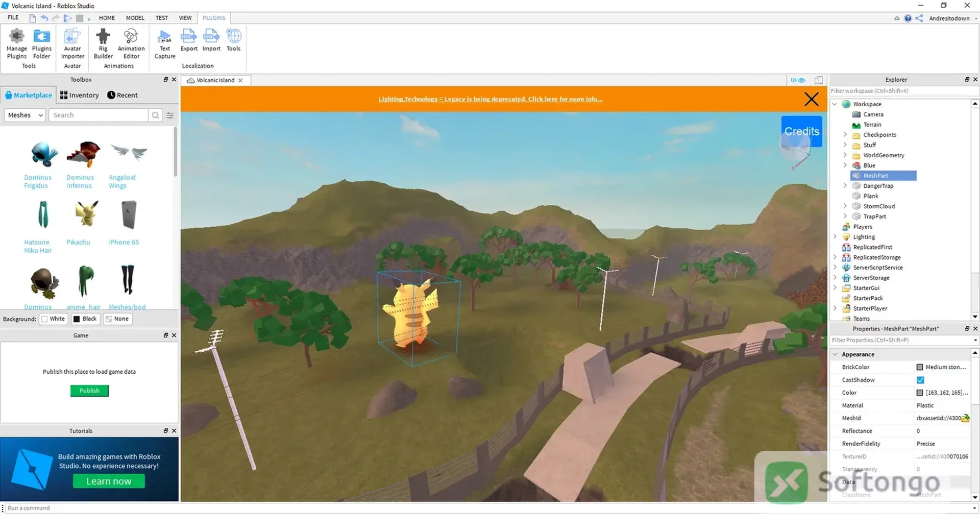Set background to None
This screenshot has height=531, width=980.
pyautogui.click(x=117, y=319)
